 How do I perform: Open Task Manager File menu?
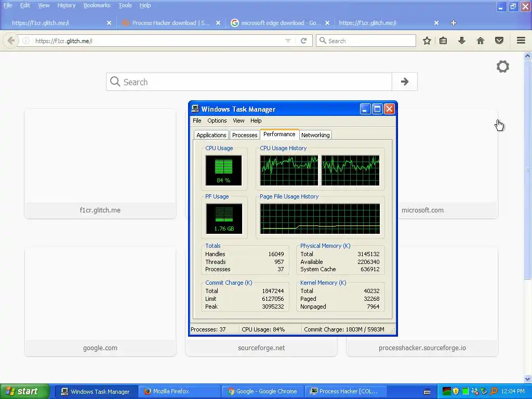pyautogui.click(x=197, y=121)
